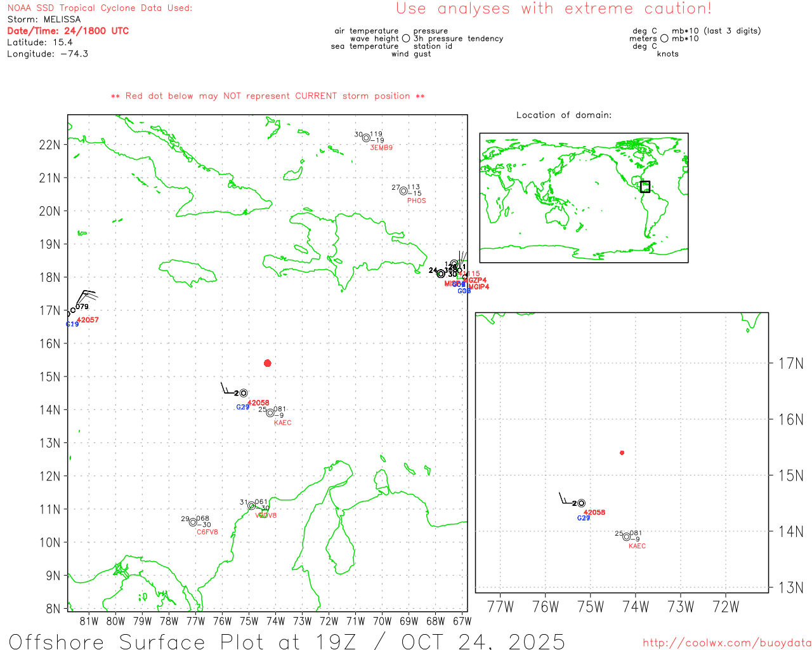
Task: Click the 67W longitude label on main map
Action: [462, 621]
